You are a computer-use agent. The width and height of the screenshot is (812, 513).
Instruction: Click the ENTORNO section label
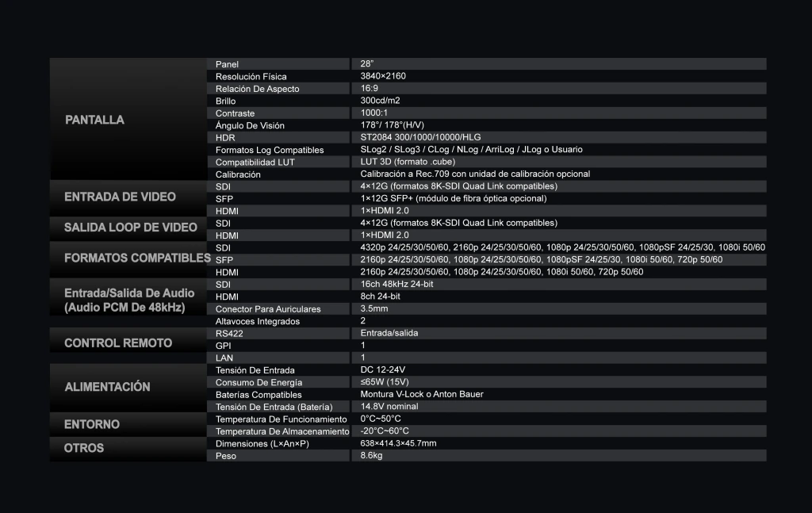tap(92, 424)
